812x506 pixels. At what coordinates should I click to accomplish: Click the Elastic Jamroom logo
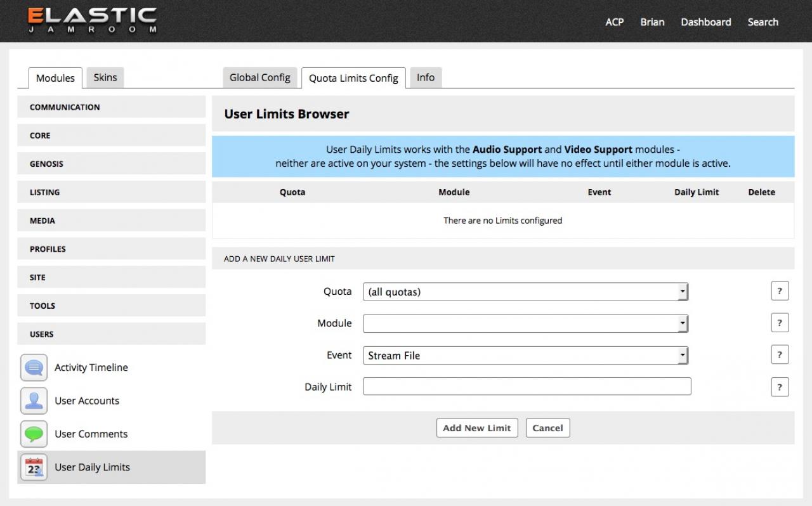click(93, 21)
